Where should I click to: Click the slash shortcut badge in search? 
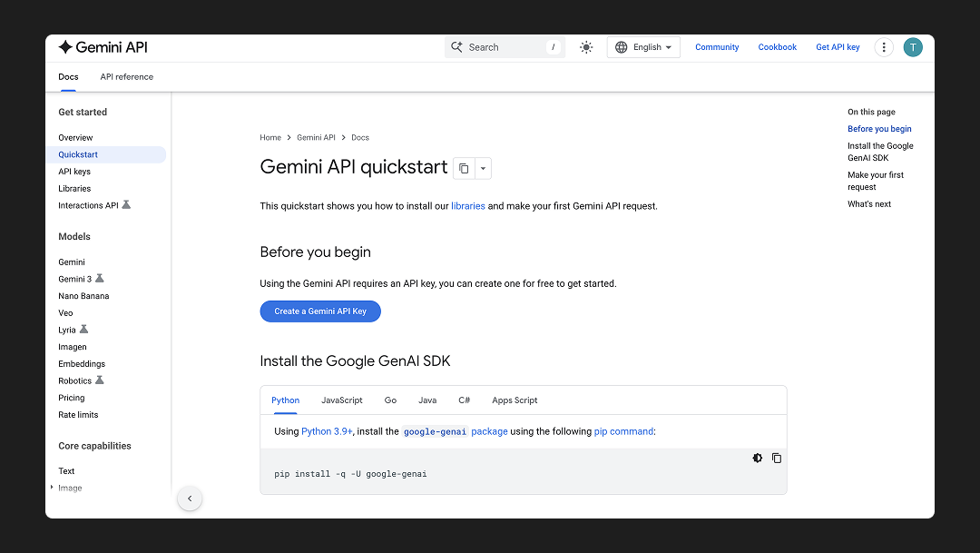click(554, 47)
